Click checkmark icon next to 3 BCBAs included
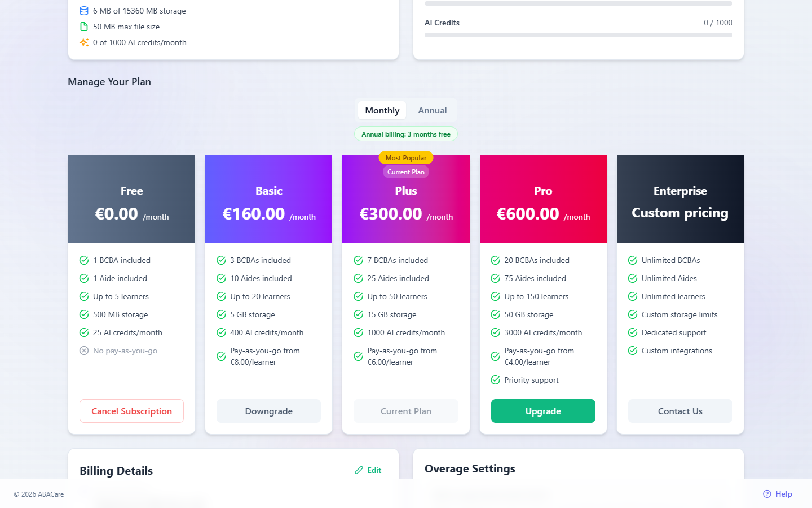Screen dimensions: 812x508 tap(221, 260)
